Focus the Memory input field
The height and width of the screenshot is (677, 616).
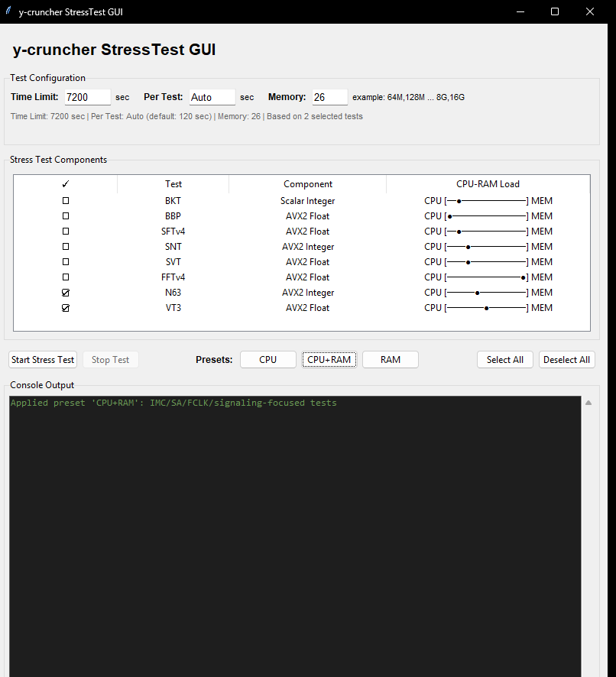[329, 97]
